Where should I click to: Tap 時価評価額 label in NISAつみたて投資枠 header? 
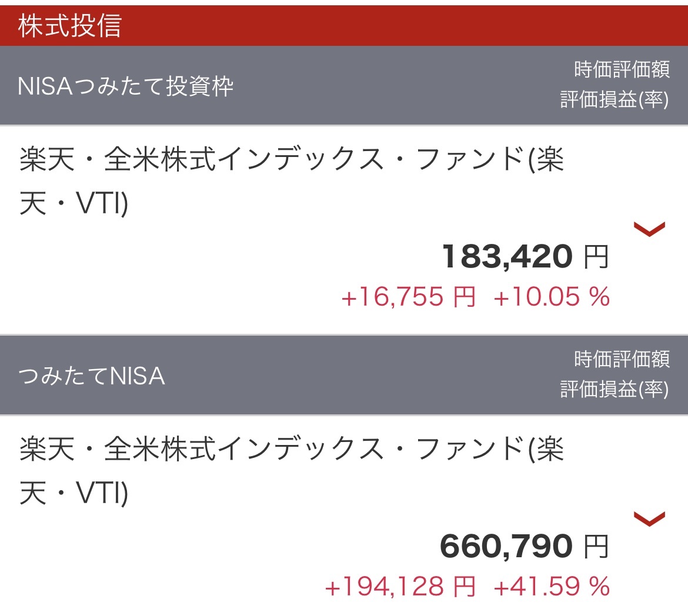622,70
